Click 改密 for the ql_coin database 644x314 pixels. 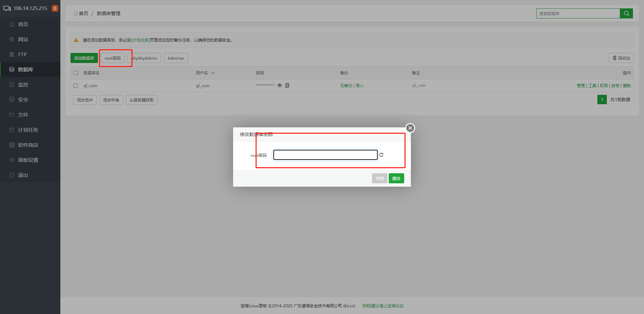615,85
